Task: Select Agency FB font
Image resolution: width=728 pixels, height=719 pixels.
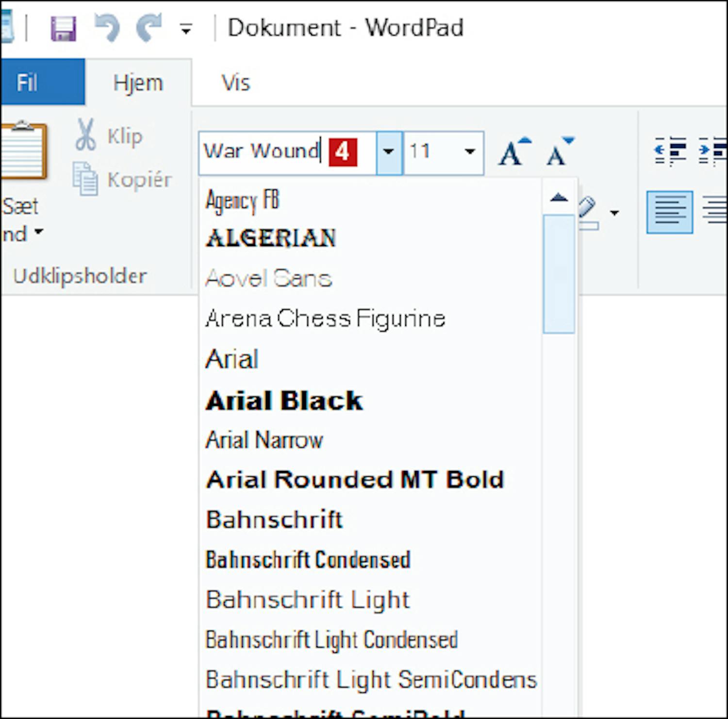Action: [x=370, y=201]
